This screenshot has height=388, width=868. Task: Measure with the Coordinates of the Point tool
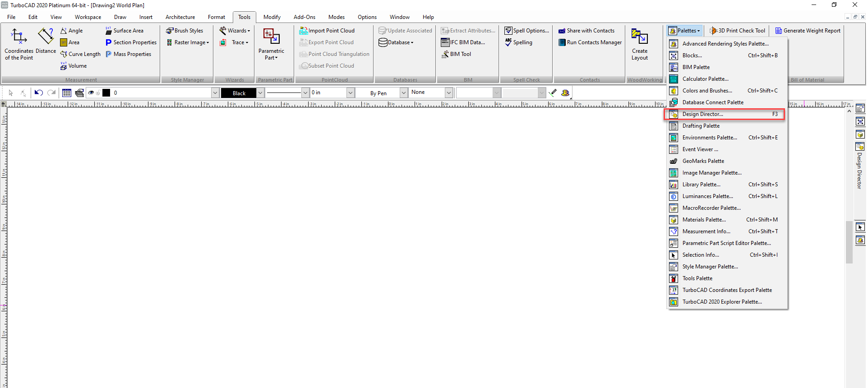pos(19,44)
